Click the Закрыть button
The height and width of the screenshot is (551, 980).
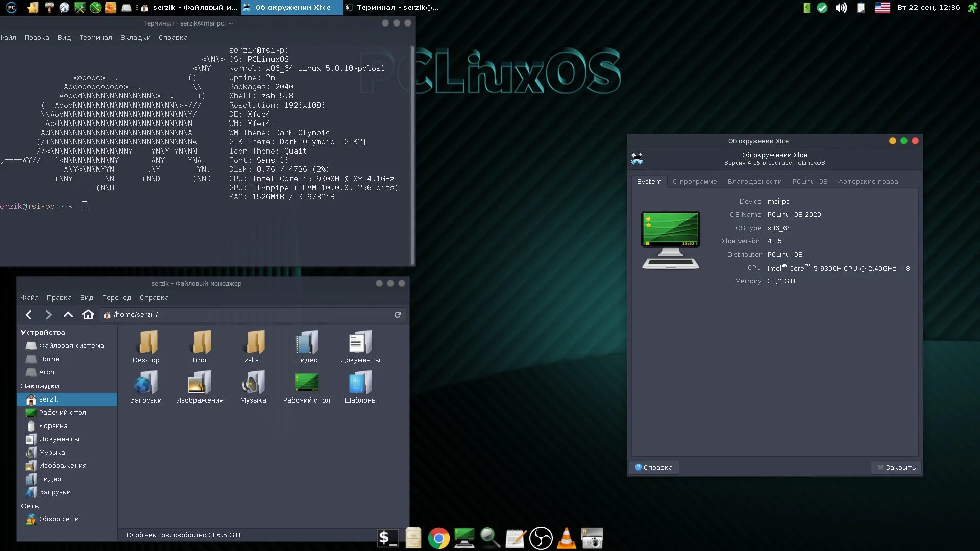tap(896, 468)
